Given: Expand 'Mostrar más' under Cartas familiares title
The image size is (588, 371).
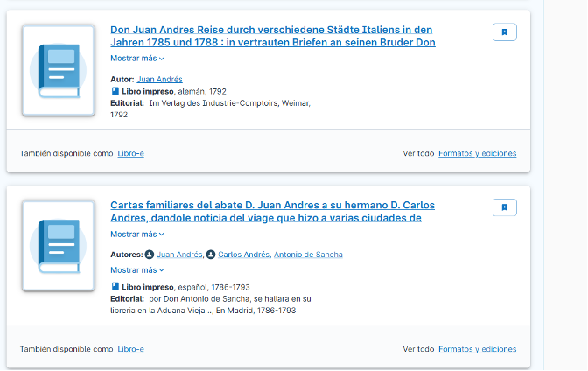Looking at the screenshot, I should click(x=137, y=234).
